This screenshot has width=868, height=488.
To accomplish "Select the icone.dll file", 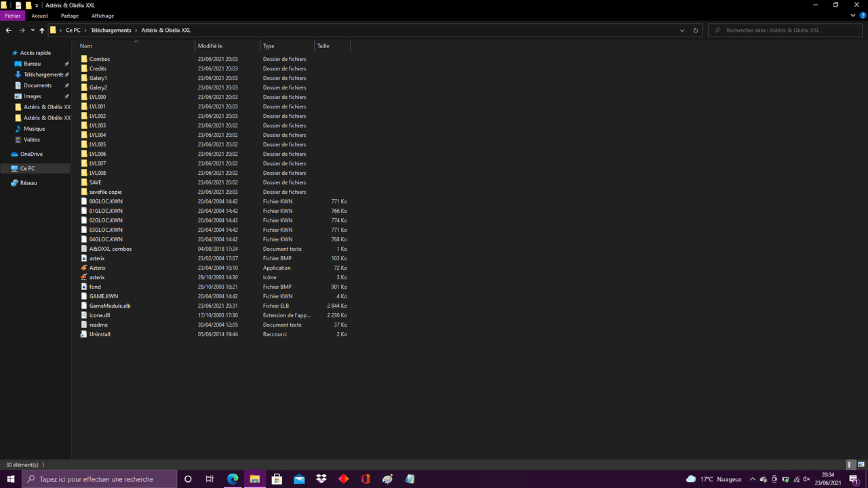I will point(100,315).
